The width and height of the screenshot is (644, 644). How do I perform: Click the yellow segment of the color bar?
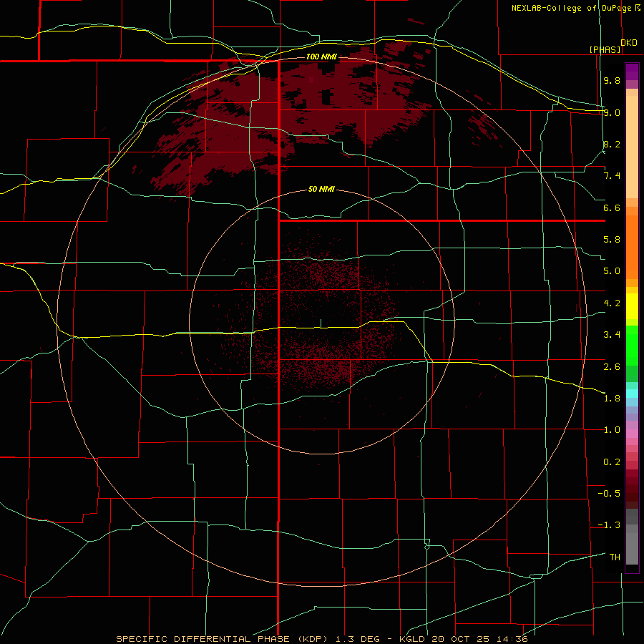632,306
